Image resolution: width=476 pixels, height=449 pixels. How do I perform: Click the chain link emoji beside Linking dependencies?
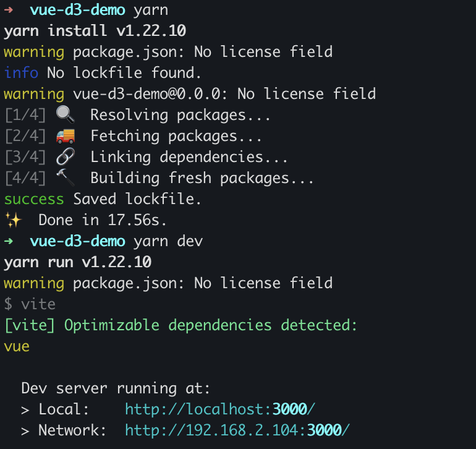pos(66,156)
